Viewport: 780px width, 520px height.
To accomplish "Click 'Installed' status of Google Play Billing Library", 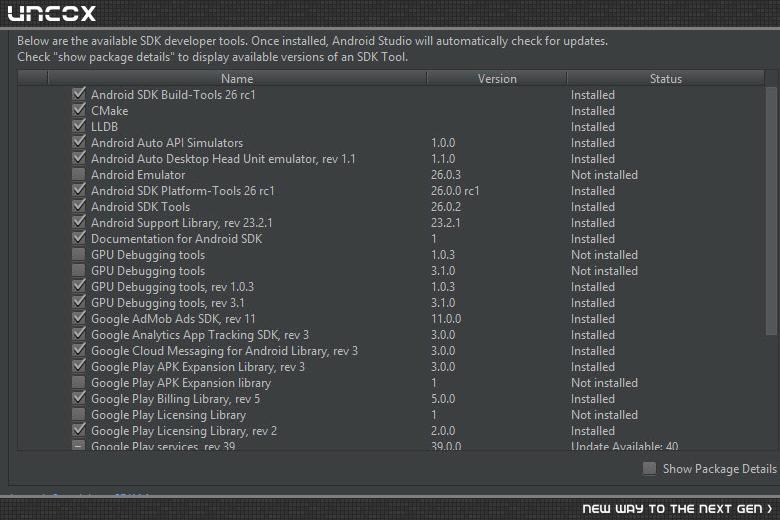I will point(593,399).
